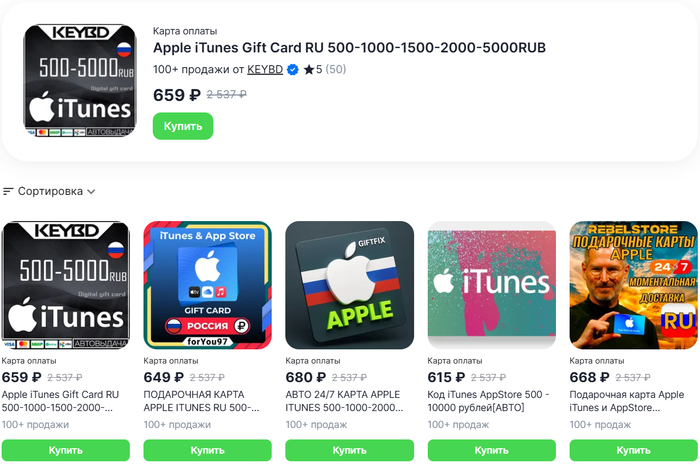Click the featured Купить button under 659 ₽
This screenshot has height=464, width=700.
pyautogui.click(x=183, y=126)
